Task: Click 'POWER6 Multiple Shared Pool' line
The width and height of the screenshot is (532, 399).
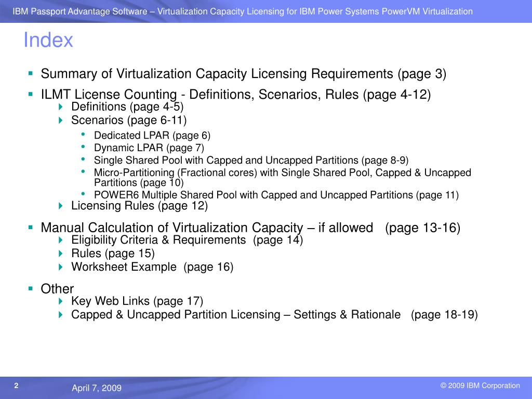Action: pyautogui.click(x=276, y=195)
